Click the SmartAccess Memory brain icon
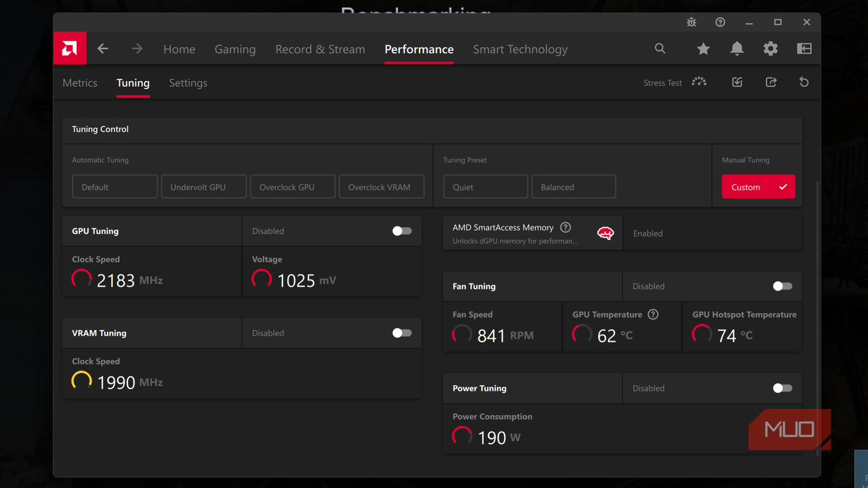868x488 pixels. [605, 233]
